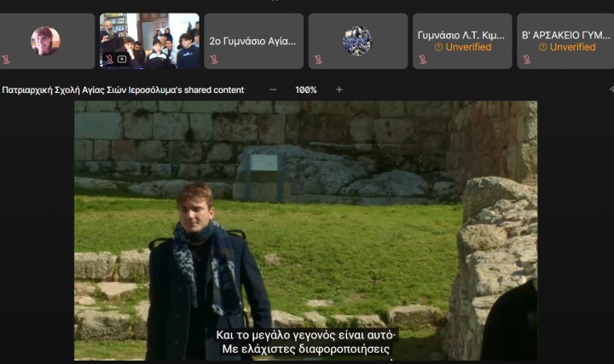Image resolution: width=614 pixels, height=364 pixels.
Task: Click muted mic icon on Β' ΑΡΣΑΚΕΙΟ ΓΥΜ tile
Action: (x=526, y=60)
